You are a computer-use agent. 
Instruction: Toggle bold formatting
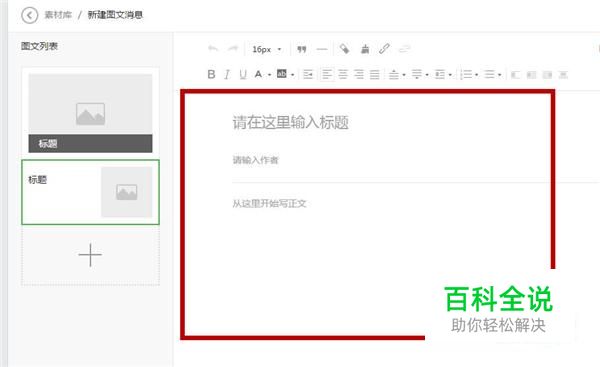(x=211, y=74)
